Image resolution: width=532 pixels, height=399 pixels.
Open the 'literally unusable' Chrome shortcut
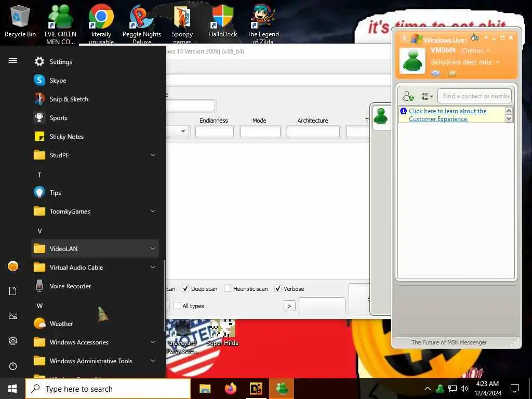[101, 24]
